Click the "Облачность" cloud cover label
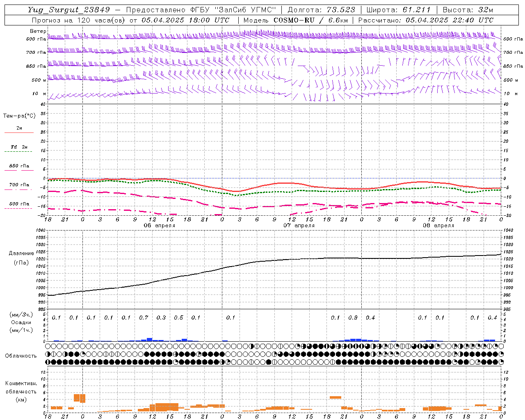Image resolution: width=525 pixels, height=420 pixels. tap(21, 356)
